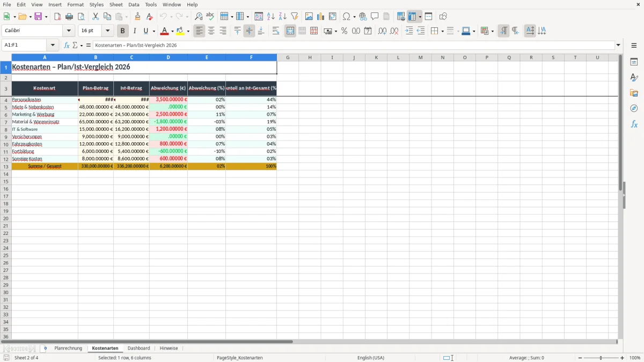Click the 100% zoom level
The image size is (644, 362).
(x=635, y=358)
